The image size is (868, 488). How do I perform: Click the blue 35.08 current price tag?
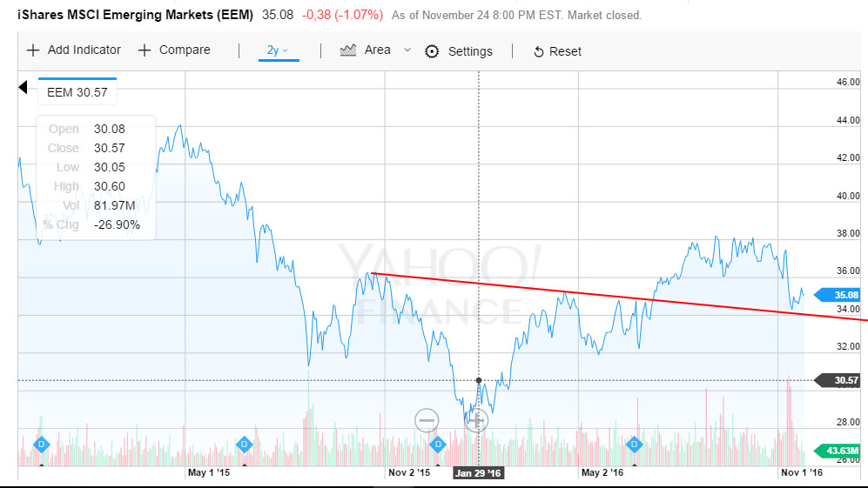tap(839, 295)
